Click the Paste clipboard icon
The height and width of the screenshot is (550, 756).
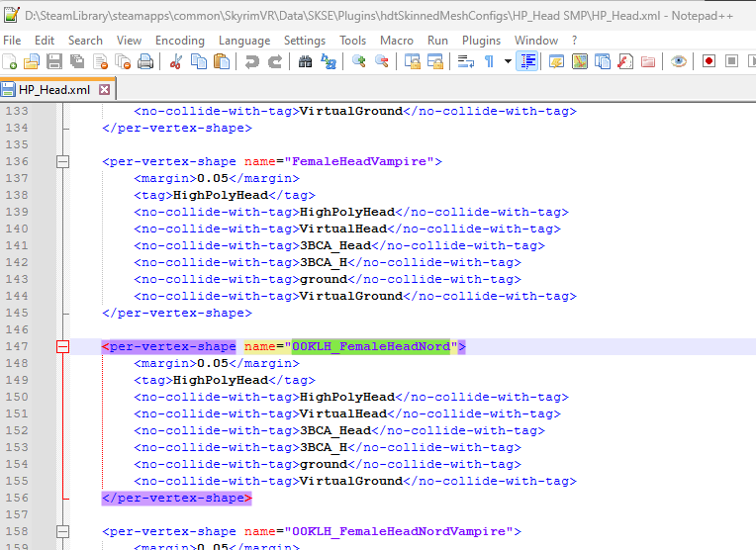point(222,61)
